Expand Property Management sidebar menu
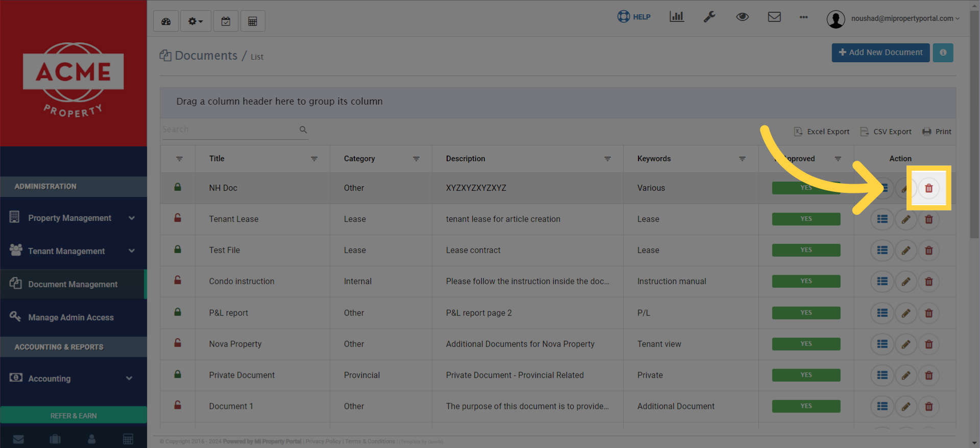The image size is (980, 448). [73, 218]
